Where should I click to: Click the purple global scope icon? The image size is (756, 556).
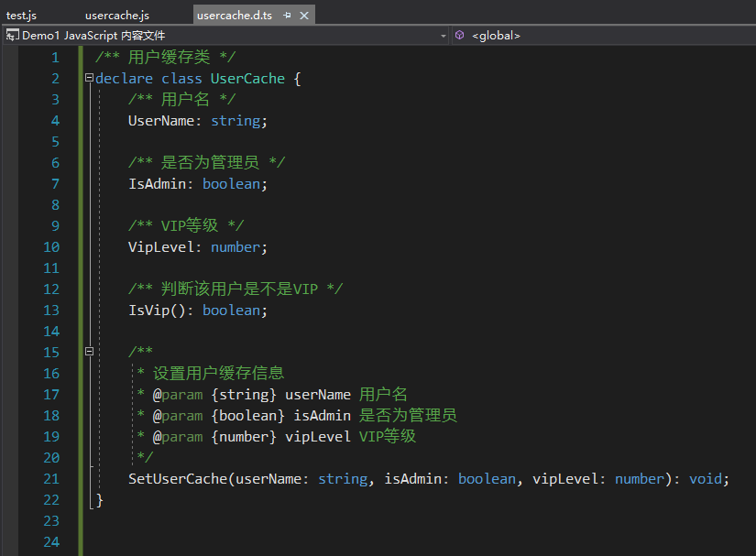(459, 36)
